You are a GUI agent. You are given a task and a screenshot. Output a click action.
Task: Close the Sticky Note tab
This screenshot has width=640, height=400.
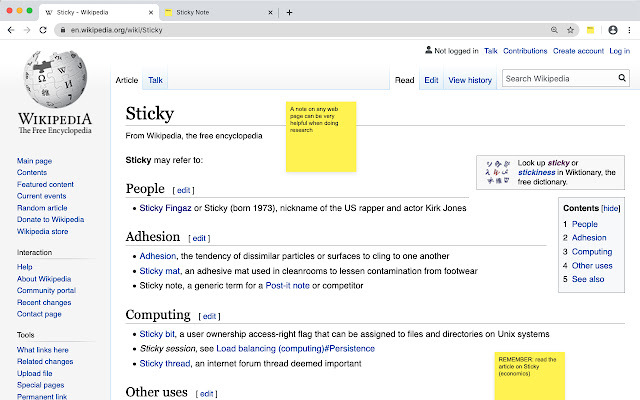coord(270,13)
